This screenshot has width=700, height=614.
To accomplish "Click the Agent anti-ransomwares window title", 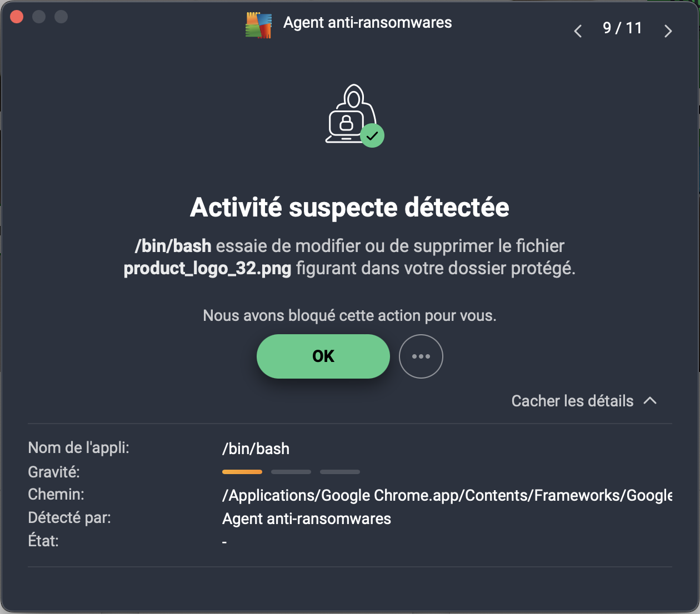I will point(368,23).
